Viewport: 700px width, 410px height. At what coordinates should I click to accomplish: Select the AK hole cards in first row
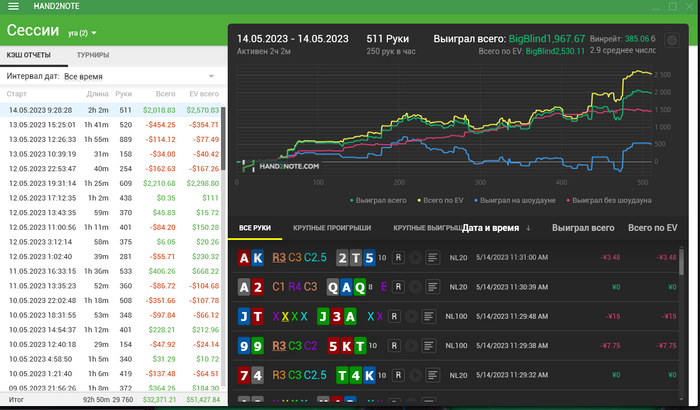point(250,258)
